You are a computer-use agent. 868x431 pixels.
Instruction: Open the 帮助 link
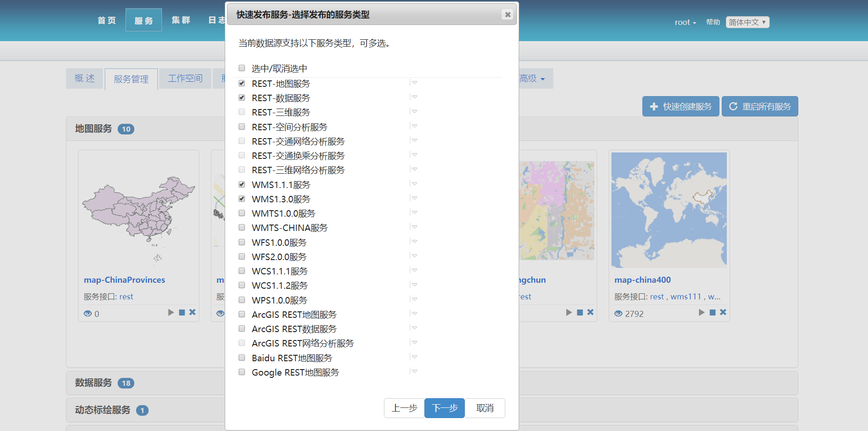tap(713, 22)
